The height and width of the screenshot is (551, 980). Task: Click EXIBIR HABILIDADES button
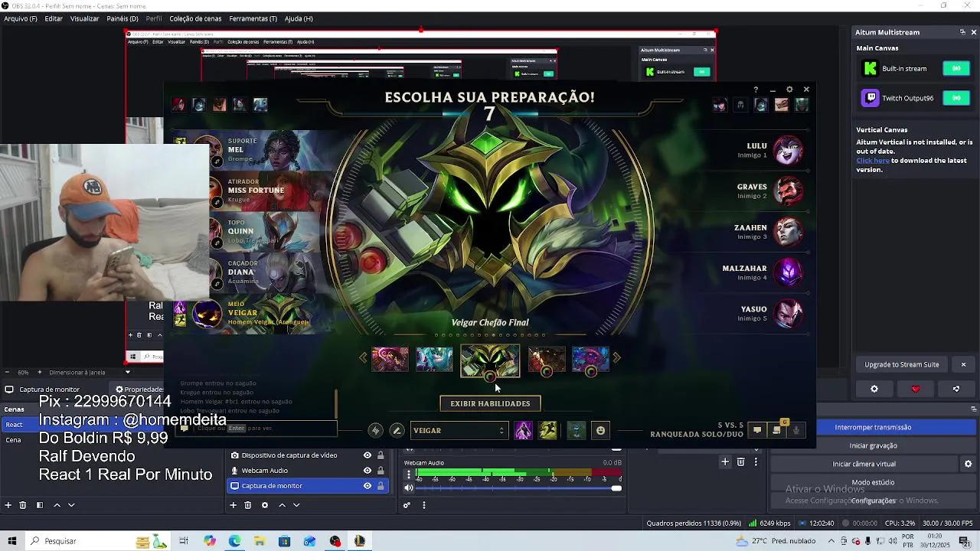490,403
